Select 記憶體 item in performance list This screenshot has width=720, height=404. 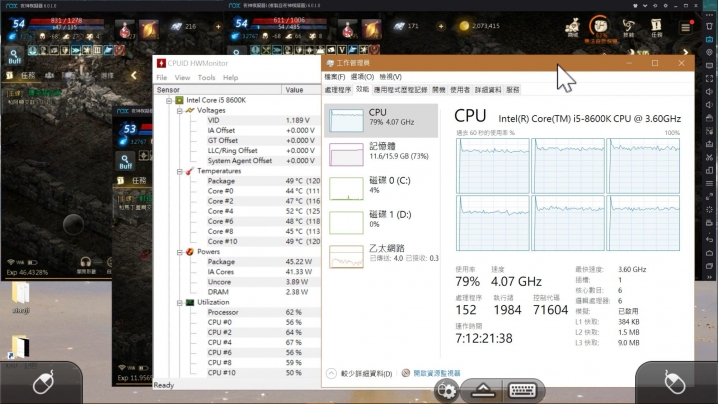[x=381, y=154]
